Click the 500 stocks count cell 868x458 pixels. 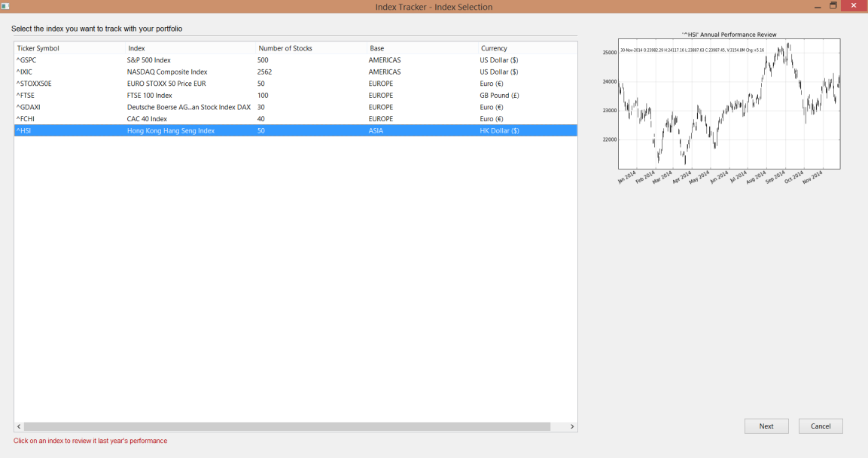point(263,60)
